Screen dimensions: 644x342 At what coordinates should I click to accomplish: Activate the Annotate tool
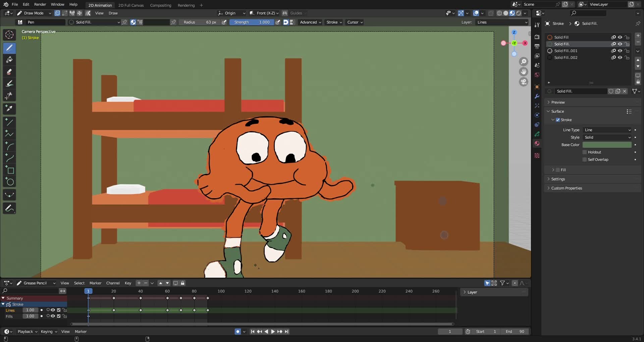9,208
